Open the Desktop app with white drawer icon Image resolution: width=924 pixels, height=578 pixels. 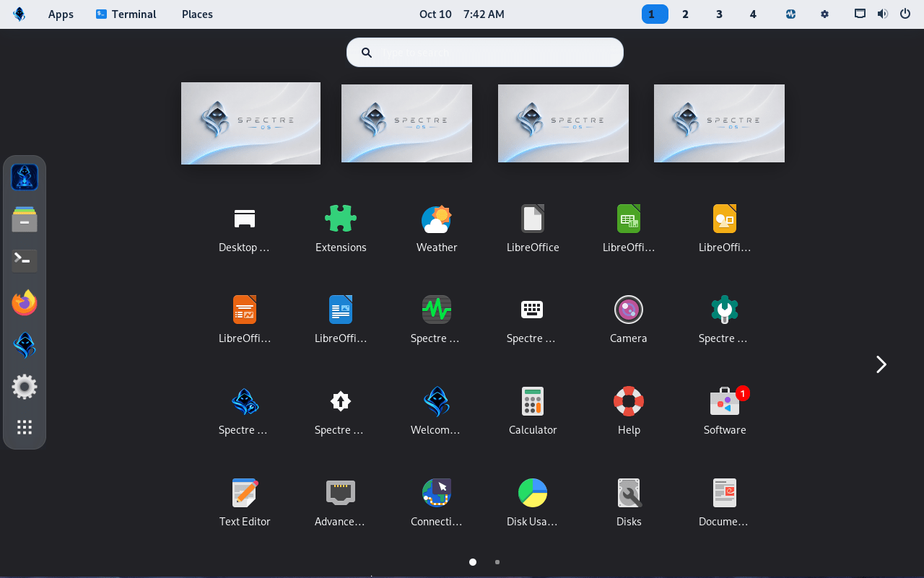[x=245, y=219]
